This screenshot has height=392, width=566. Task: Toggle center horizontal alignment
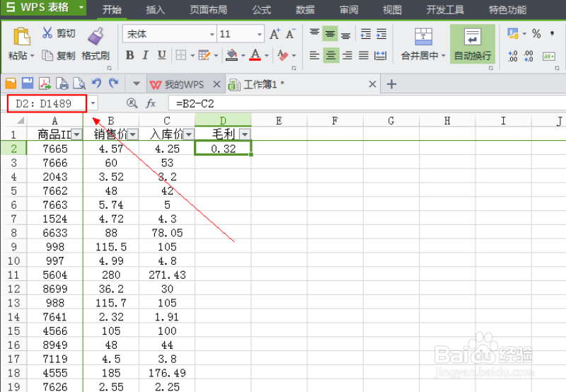330,55
